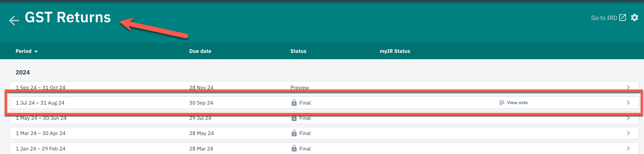Select the Period column header label
This screenshot has width=644, height=154.
point(23,51)
